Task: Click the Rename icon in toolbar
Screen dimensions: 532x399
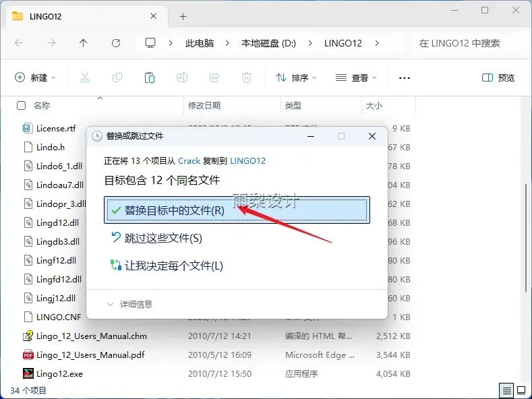Action: click(182, 78)
